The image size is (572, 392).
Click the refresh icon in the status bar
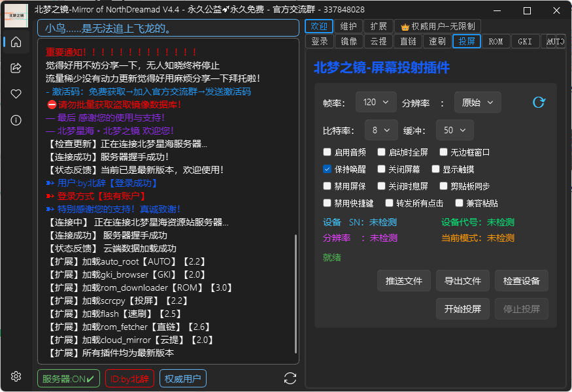290,378
